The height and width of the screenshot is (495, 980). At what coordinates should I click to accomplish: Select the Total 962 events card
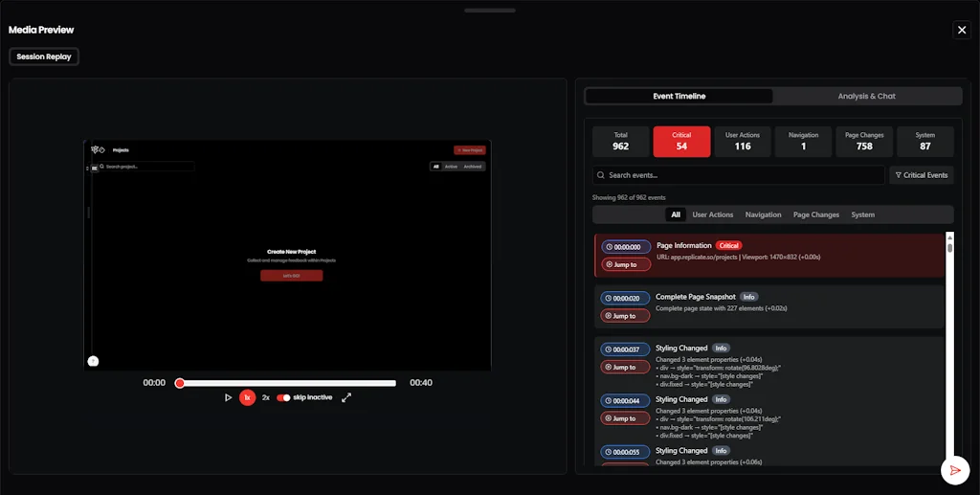pyautogui.click(x=620, y=142)
